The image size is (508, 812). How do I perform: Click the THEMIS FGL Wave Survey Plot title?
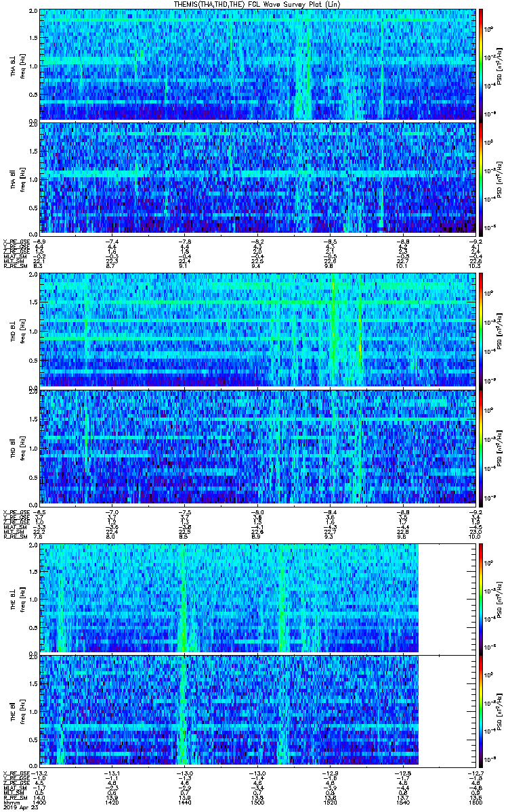point(257,4)
